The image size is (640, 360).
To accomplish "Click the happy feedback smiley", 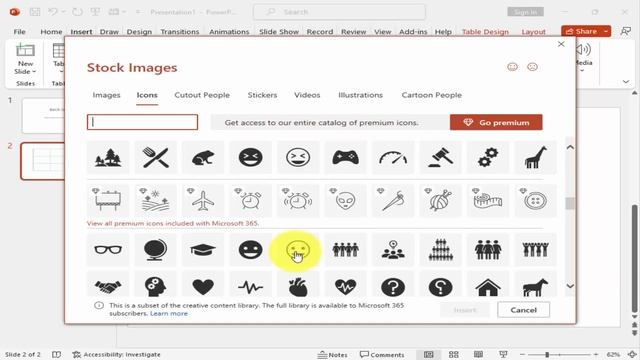I will (512, 67).
